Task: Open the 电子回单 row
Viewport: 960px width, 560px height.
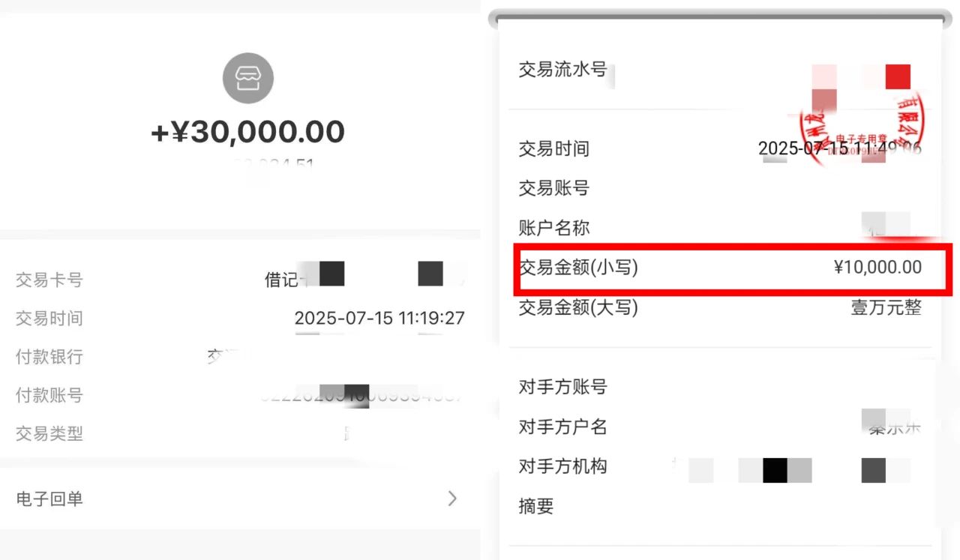Action: tap(240, 499)
